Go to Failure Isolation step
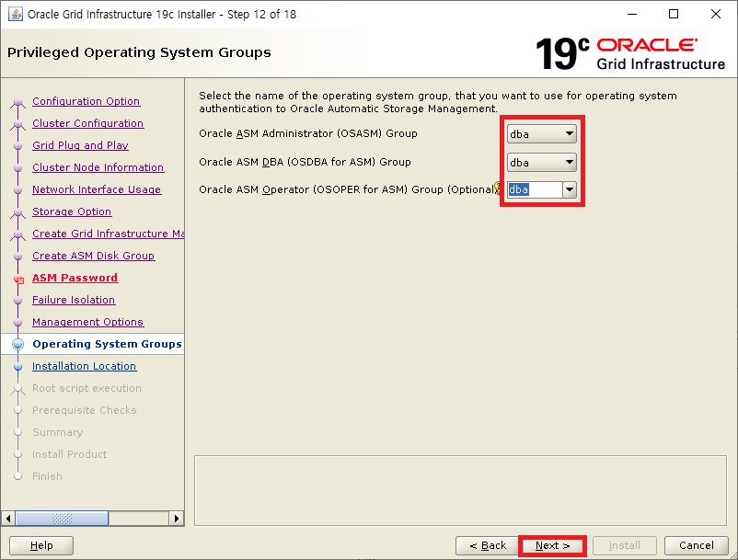The width and height of the screenshot is (738, 560). (74, 300)
